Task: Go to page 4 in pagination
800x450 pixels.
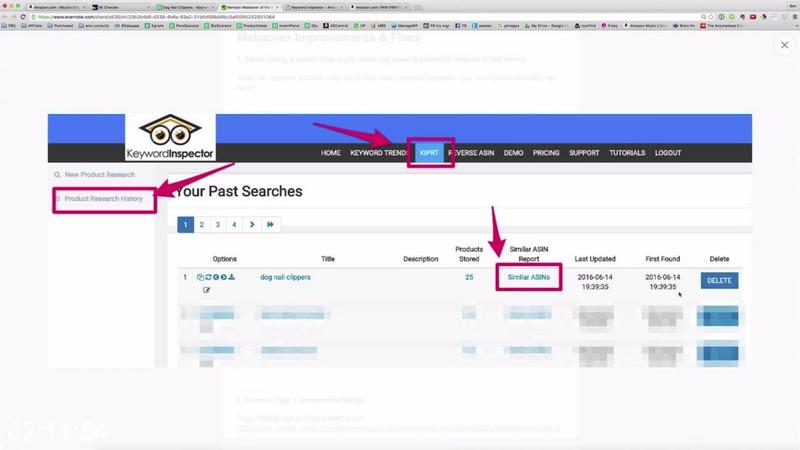Action: pyautogui.click(x=234, y=224)
